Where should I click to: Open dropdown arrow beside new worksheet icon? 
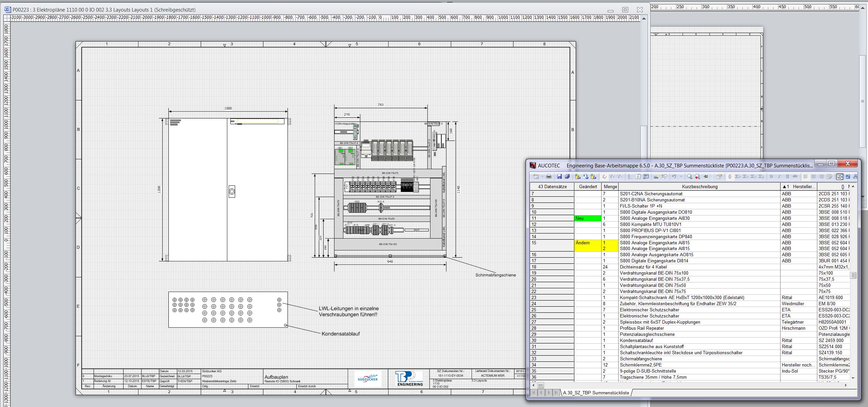[542, 177]
